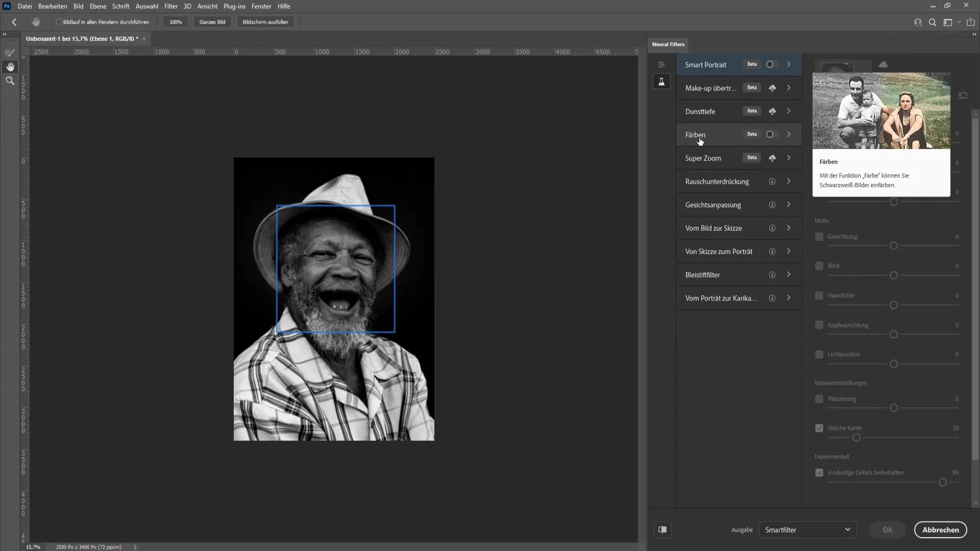This screenshot has width=980, height=551.
Task: Open the search magnifier in top right
Action: [x=933, y=22]
